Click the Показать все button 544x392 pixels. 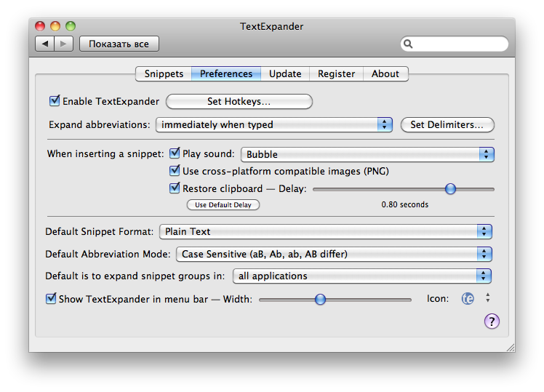coord(119,44)
